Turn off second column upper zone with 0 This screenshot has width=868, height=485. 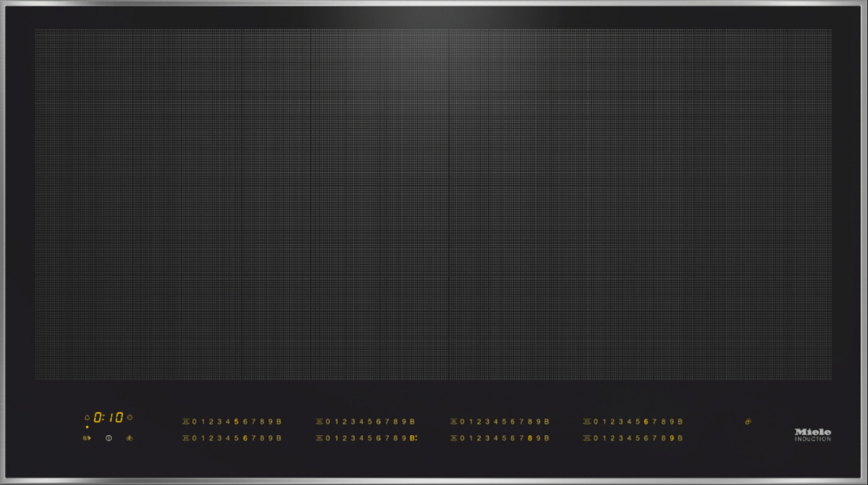(328, 422)
